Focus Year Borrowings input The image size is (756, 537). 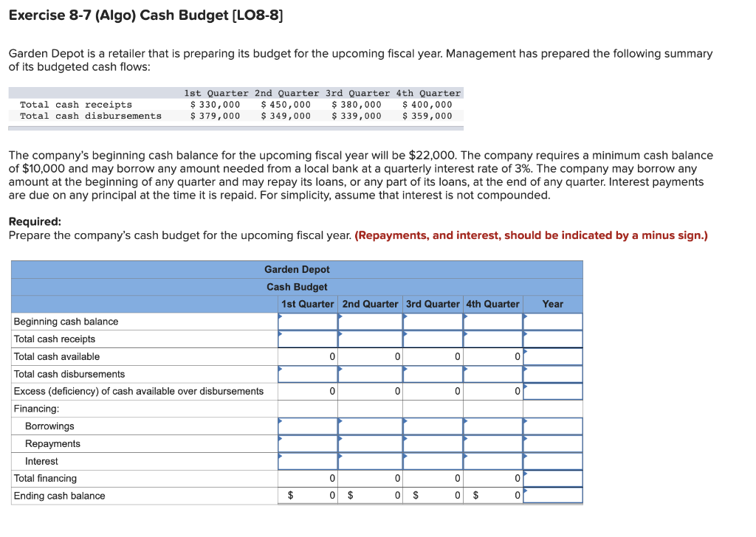click(x=553, y=426)
